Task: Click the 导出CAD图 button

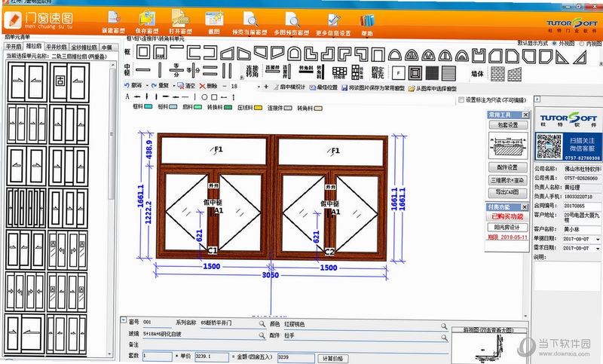Action: [507, 192]
